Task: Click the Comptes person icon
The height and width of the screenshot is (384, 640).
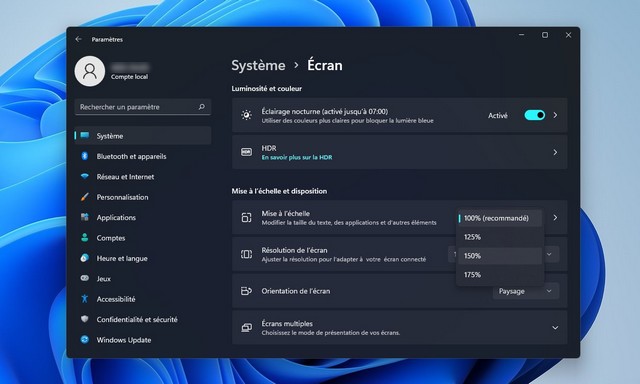Action: click(84, 238)
